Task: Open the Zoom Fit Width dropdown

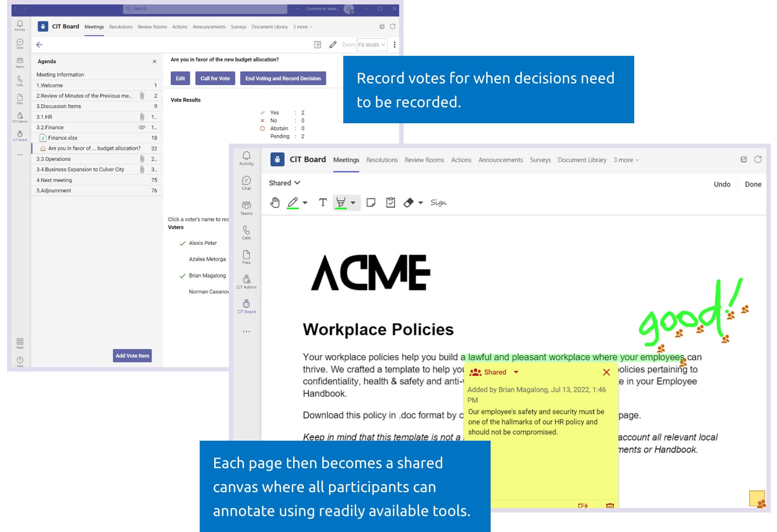Action: (372, 45)
